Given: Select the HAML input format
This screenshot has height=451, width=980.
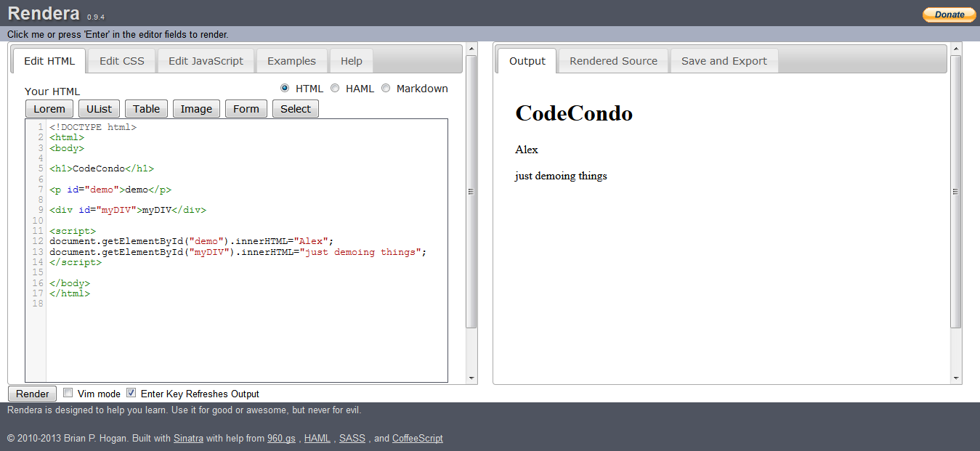Looking at the screenshot, I should pyautogui.click(x=335, y=87).
